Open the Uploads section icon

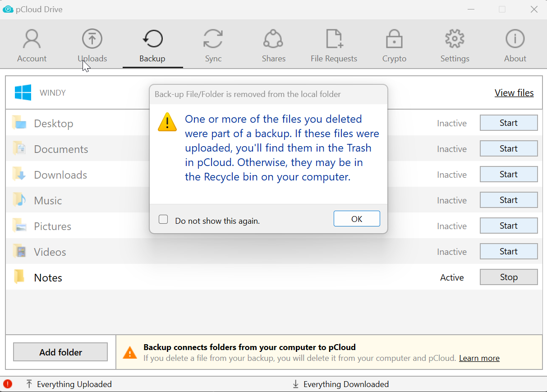pyautogui.click(x=92, y=39)
